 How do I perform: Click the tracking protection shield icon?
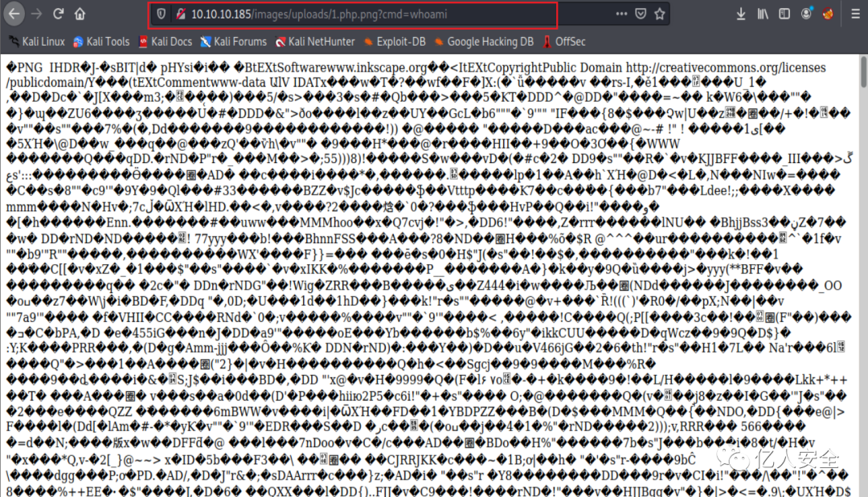coord(161,14)
